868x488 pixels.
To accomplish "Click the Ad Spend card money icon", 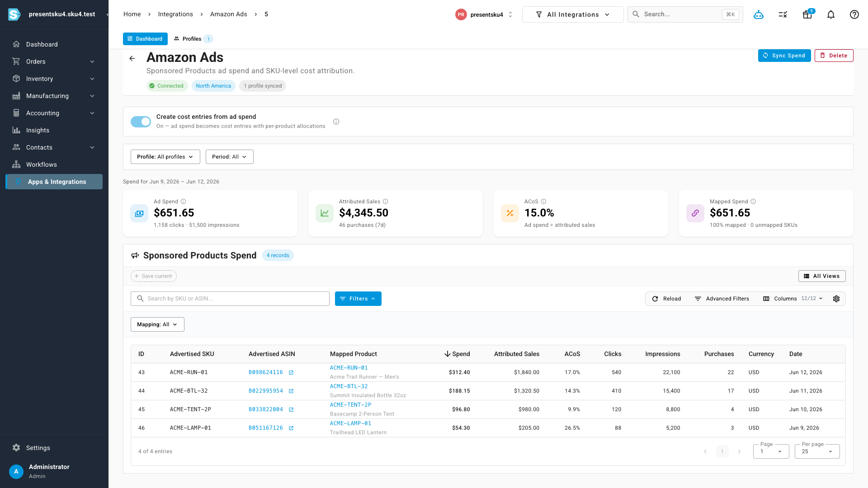I will click(x=139, y=213).
